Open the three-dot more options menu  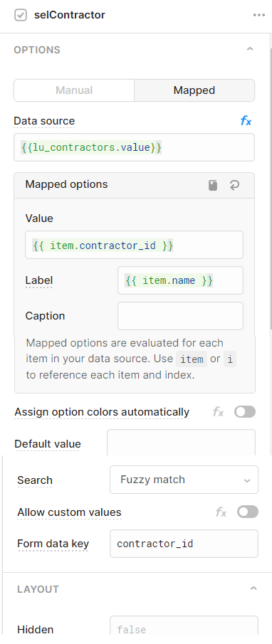pyautogui.click(x=259, y=15)
